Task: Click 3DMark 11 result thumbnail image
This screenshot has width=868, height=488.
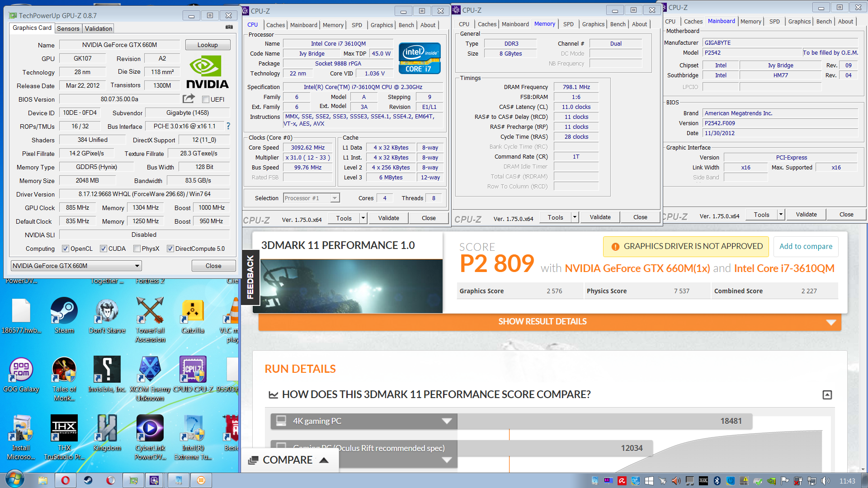Action: 351,286
